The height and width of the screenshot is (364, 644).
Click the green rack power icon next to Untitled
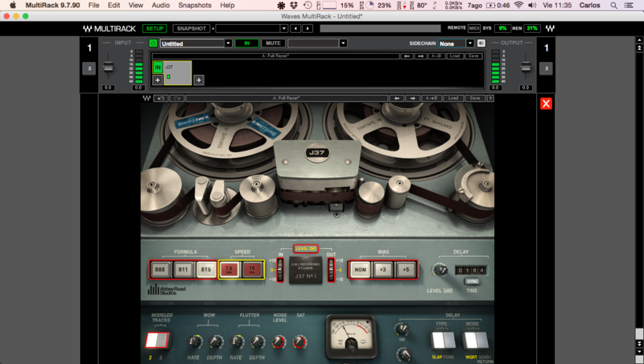pos(153,43)
